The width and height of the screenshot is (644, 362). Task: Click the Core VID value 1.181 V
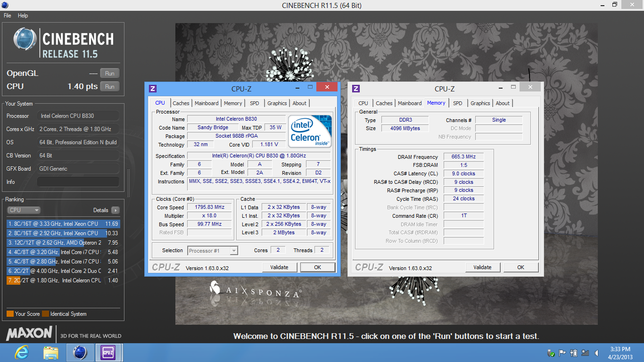269,145
